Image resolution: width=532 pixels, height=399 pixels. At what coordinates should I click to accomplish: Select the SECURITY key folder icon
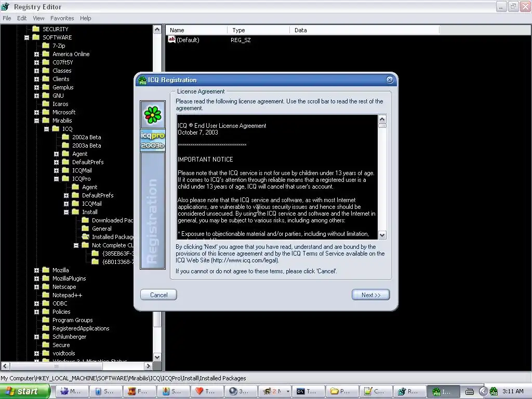(x=36, y=29)
